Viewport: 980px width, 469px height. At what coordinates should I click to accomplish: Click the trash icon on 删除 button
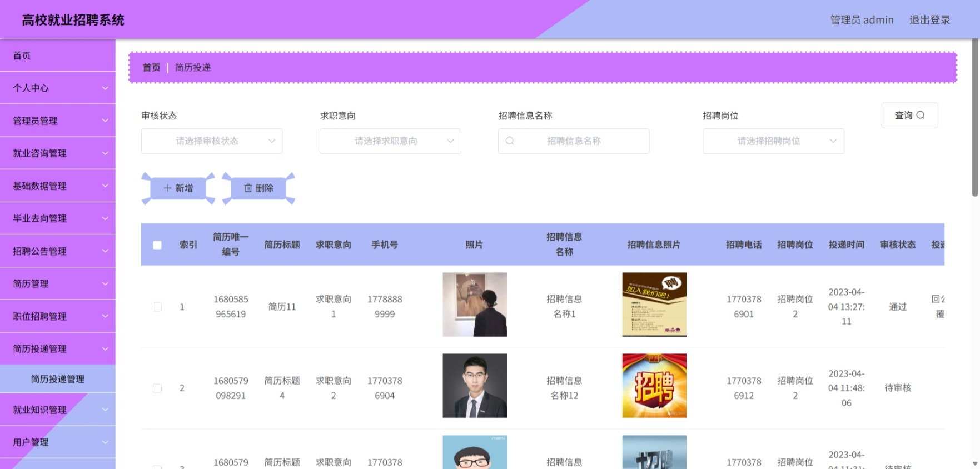point(248,188)
